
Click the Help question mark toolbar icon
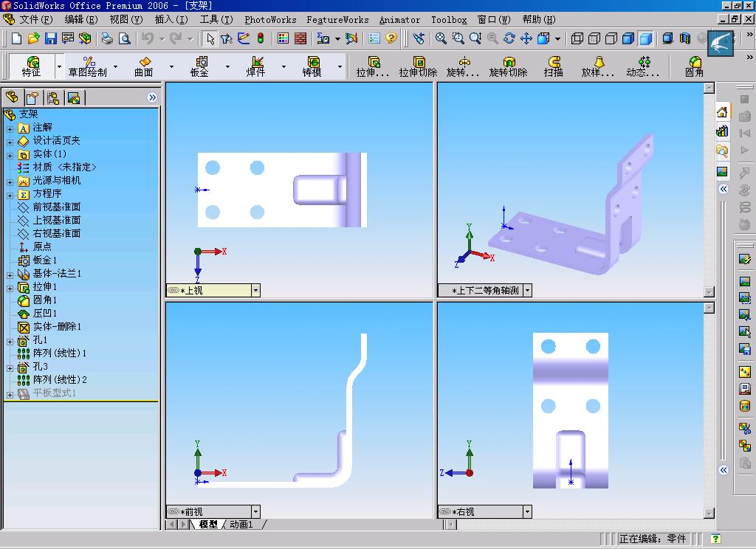391,38
